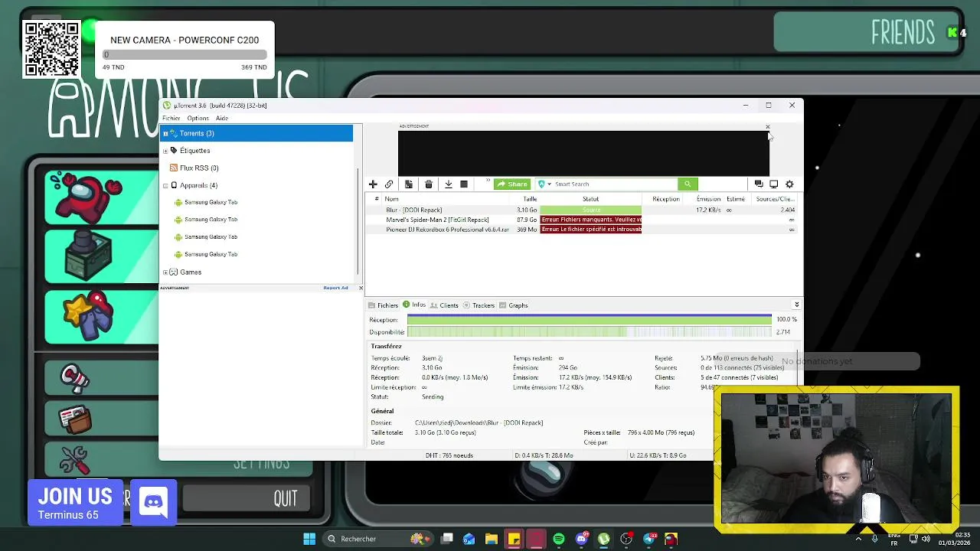Close the sidebar advertisement

click(361, 288)
